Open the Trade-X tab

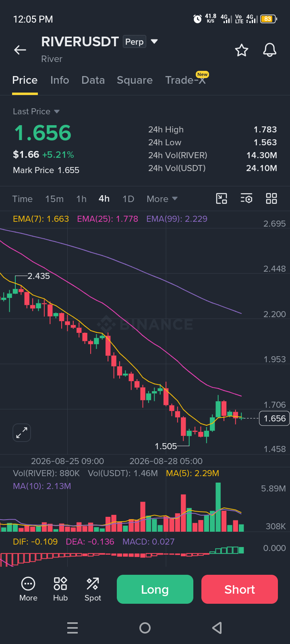[186, 80]
